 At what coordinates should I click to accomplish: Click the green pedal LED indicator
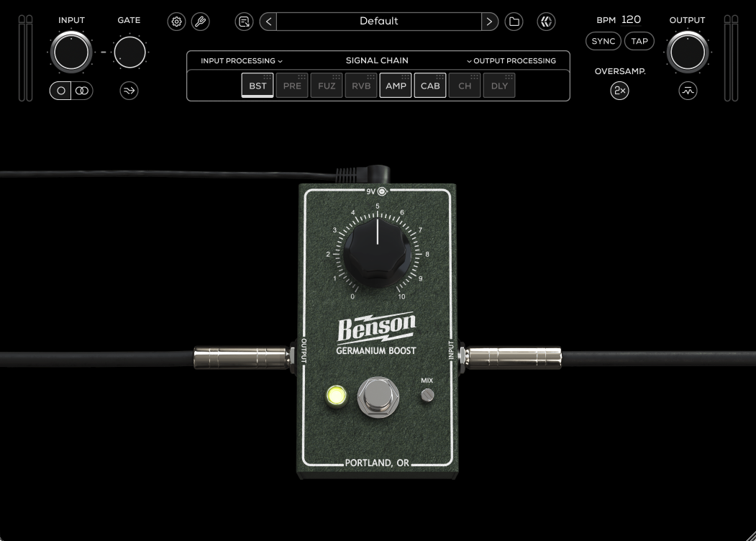(x=337, y=396)
